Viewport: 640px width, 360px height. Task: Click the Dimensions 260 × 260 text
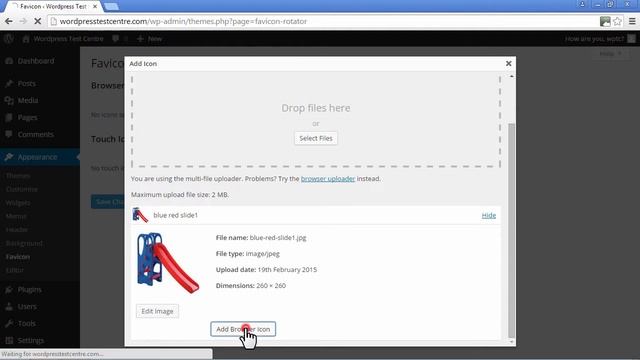(x=251, y=285)
